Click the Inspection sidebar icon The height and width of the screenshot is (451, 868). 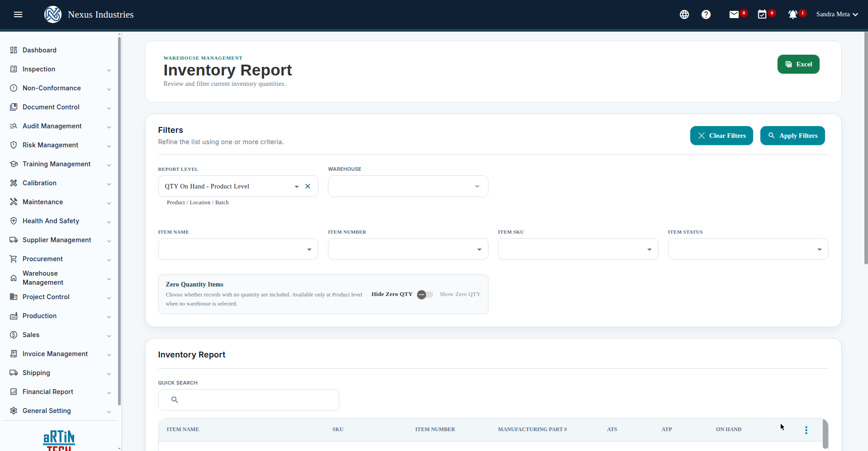(14, 69)
